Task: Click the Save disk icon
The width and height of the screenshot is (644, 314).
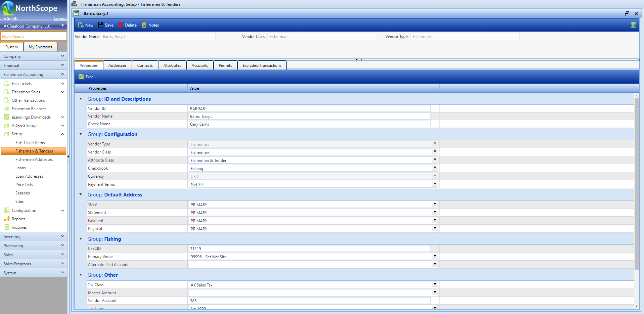Action: point(101,25)
